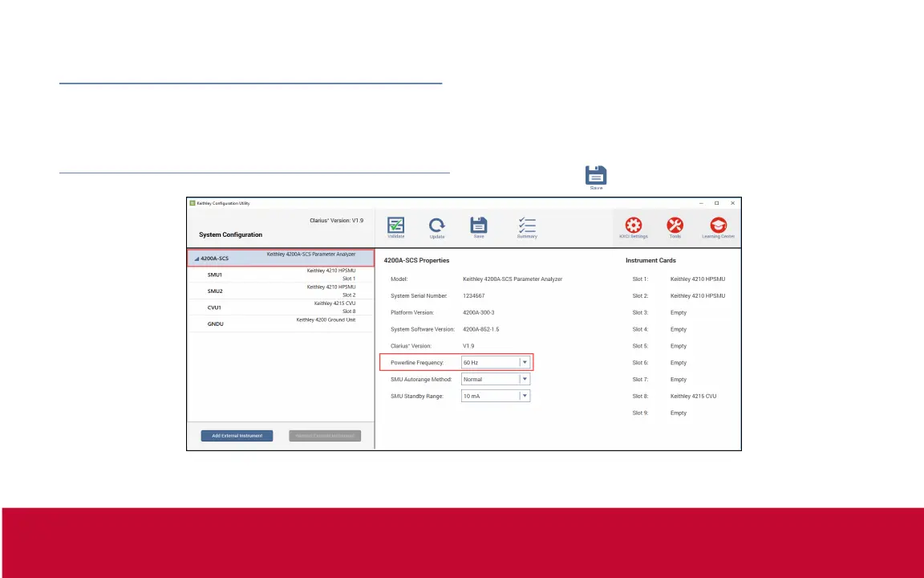Select GNDU in the configuration tree
Viewport: 924px width, 578px height.
coord(281,324)
